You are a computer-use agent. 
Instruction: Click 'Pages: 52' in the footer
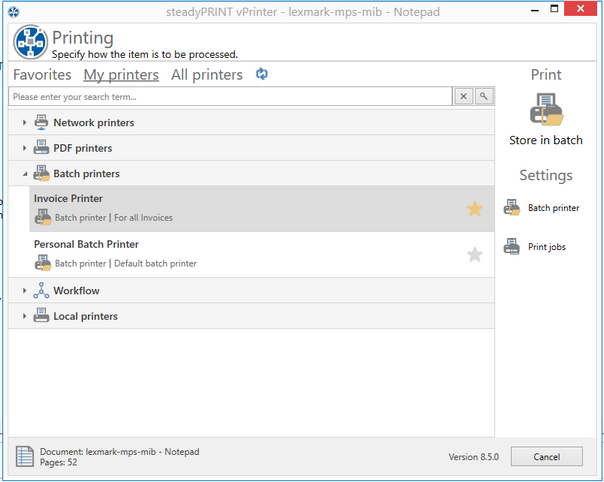click(59, 462)
